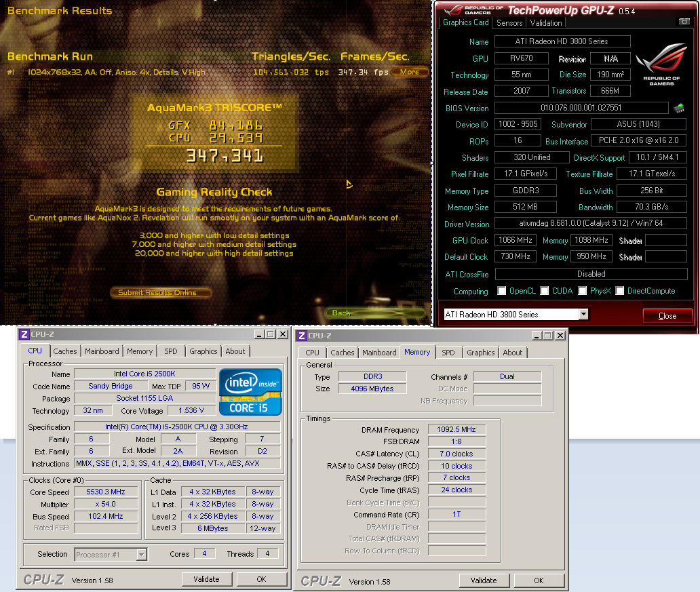The width and height of the screenshot is (700, 592).
Task: Open the Graphics tab in left CPU-Z
Action: [203, 351]
